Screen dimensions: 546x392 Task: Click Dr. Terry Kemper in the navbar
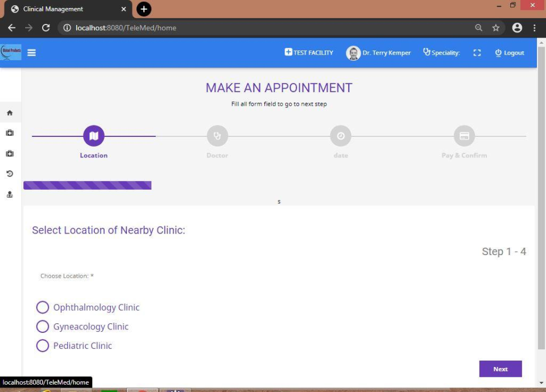(378, 52)
